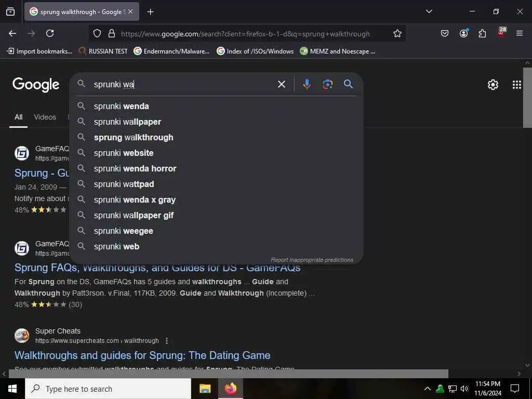Open a new tab with the plus button
Image resolution: width=532 pixels, height=399 pixels.
[150, 12]
